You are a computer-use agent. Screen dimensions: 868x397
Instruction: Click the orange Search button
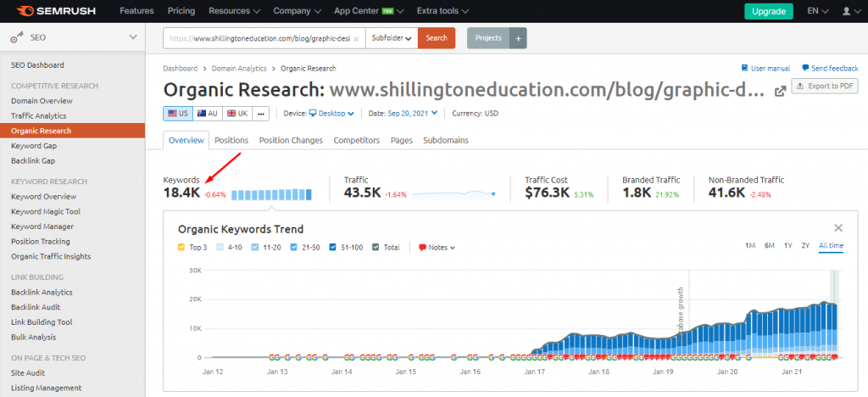tap(437, 38)
